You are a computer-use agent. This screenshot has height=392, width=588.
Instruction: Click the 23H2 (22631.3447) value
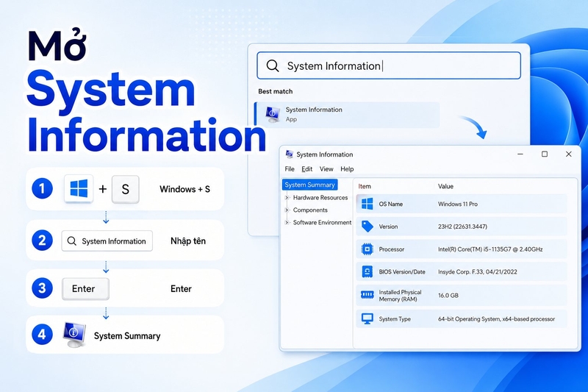(x=462, y=227)
